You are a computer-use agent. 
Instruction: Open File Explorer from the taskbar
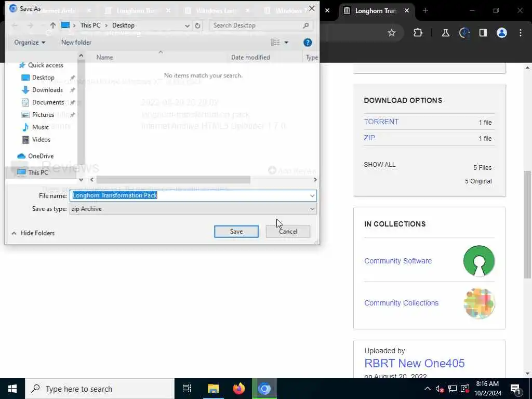pyautogui.click(x=213, y=389)
